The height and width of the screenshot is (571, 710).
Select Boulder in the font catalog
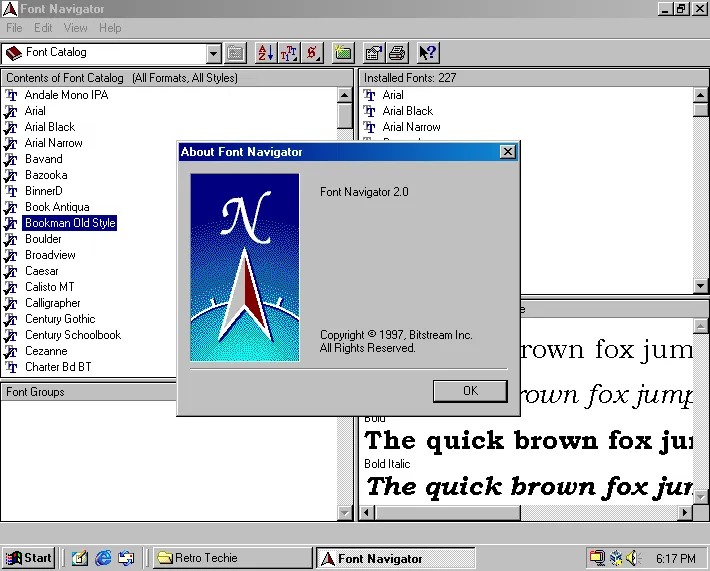43,239
